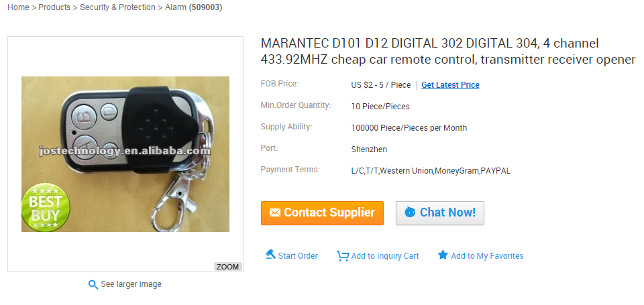
Task: Choose Add to My Favorites link
Action: 487,256
